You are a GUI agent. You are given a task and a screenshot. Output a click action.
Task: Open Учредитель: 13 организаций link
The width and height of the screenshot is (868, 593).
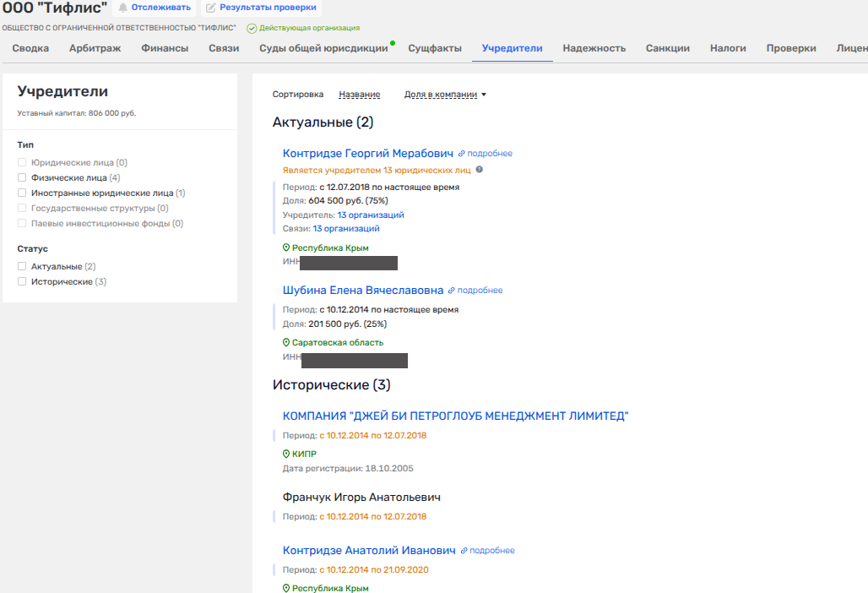371,215
